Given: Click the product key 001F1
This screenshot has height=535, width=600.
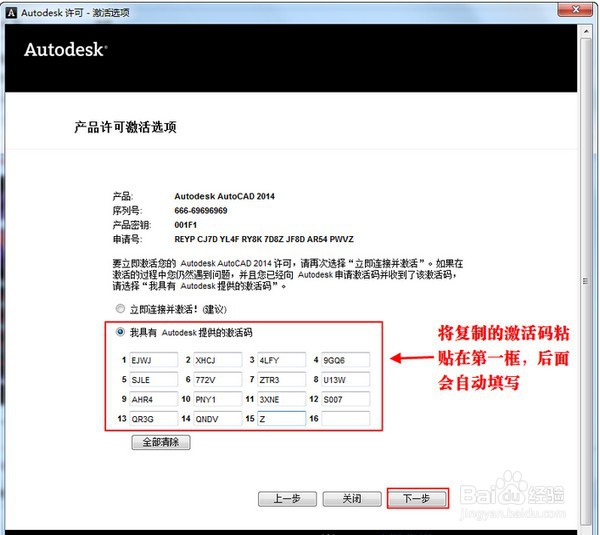Looking at the screenshot, I should coord(186,225).
